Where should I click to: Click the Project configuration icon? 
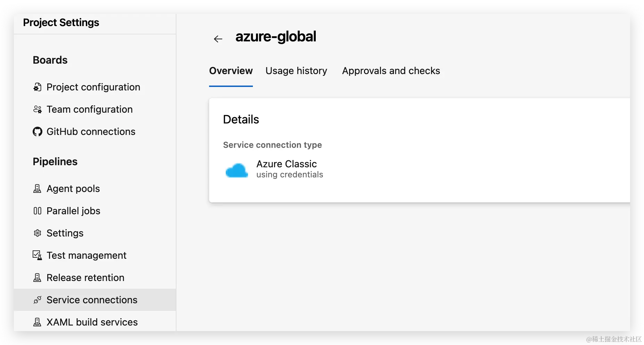pyautogui.click(x=38, y=87)
